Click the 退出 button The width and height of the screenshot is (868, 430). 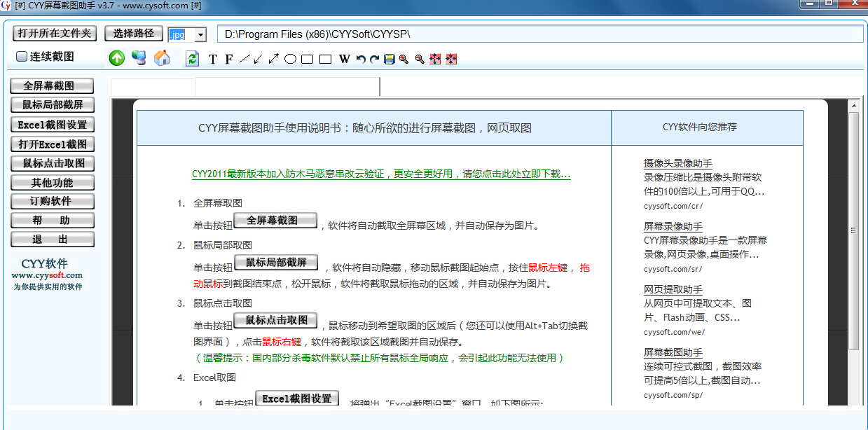point(53,240)
